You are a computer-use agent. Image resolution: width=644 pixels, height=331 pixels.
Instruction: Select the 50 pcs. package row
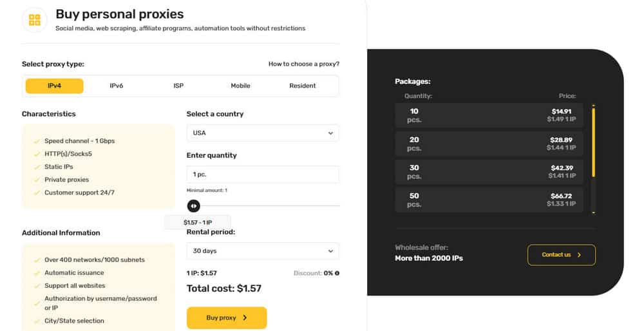[x=489, y=200]
